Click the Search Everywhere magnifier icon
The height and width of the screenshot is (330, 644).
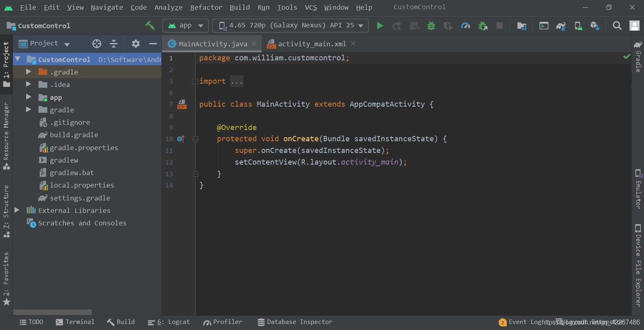pos(617,26)
